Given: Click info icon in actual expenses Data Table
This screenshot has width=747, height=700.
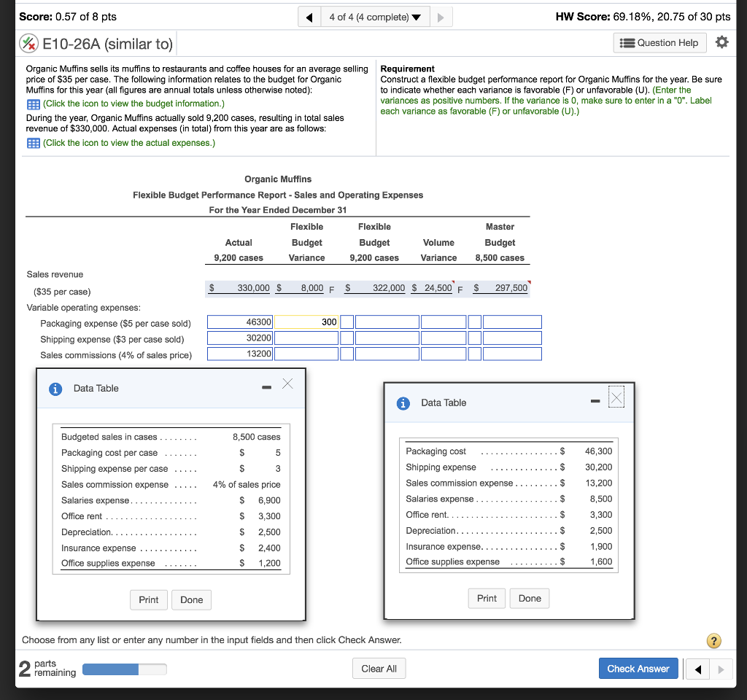Looking at the screenshot, I should point(403,403).
